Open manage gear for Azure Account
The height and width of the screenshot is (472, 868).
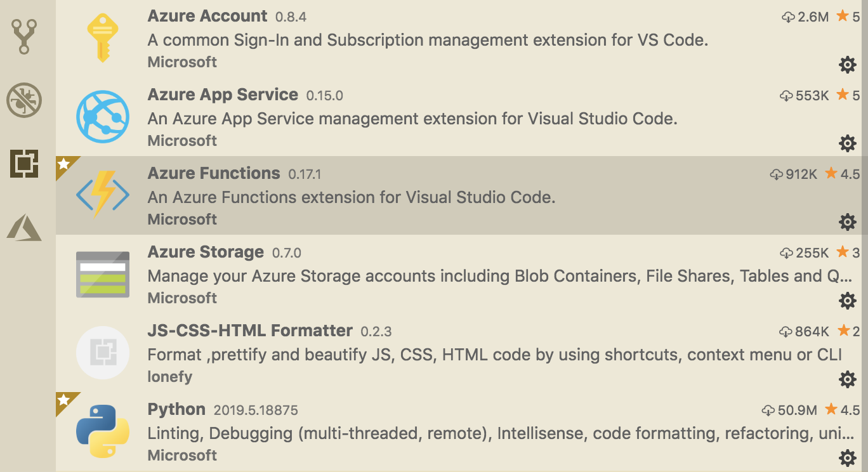(848, 65)
